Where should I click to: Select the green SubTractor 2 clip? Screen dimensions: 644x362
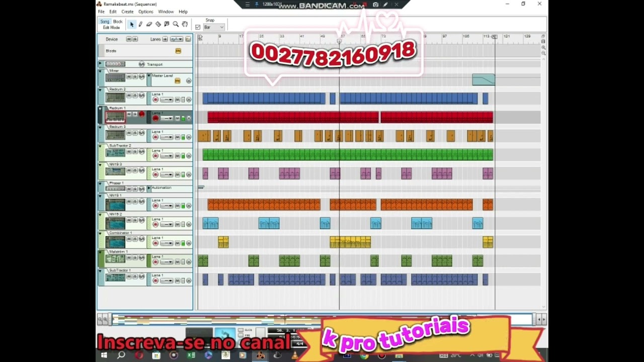[x=348, y=154]
